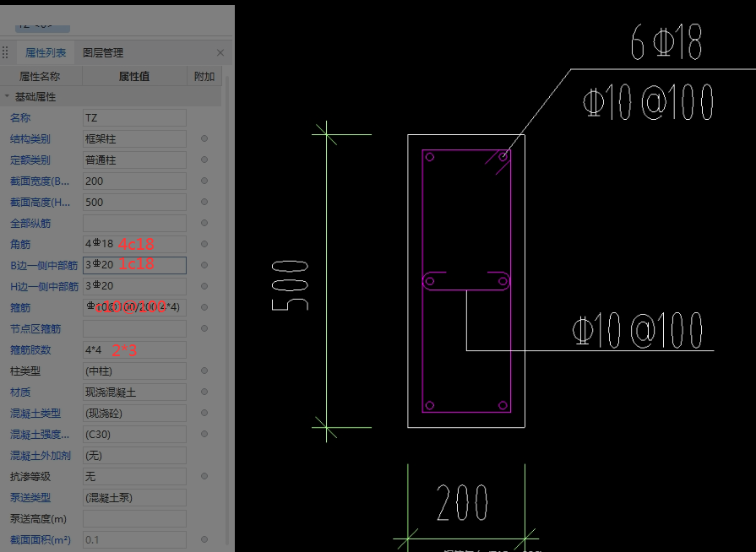Select the lower Φ10@100 tie annotation
Viewport: 756px width, 552px height.
[638, 330]
